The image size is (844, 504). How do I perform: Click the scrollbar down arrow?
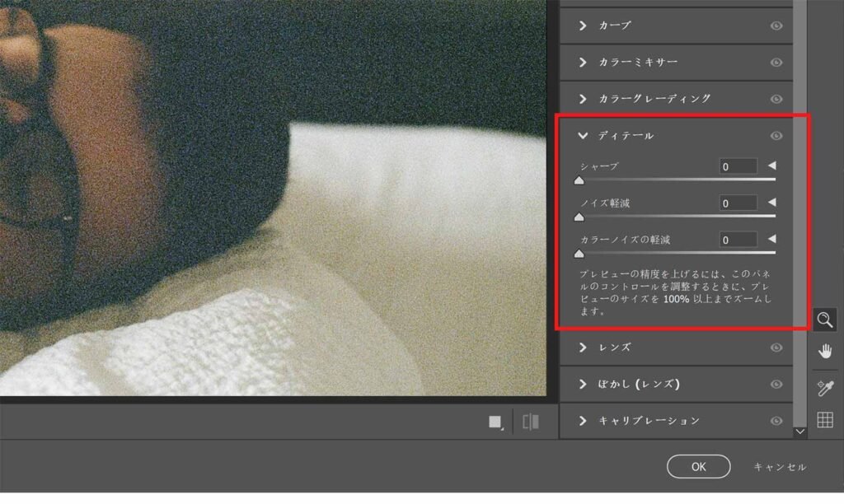tap(799, 431)
